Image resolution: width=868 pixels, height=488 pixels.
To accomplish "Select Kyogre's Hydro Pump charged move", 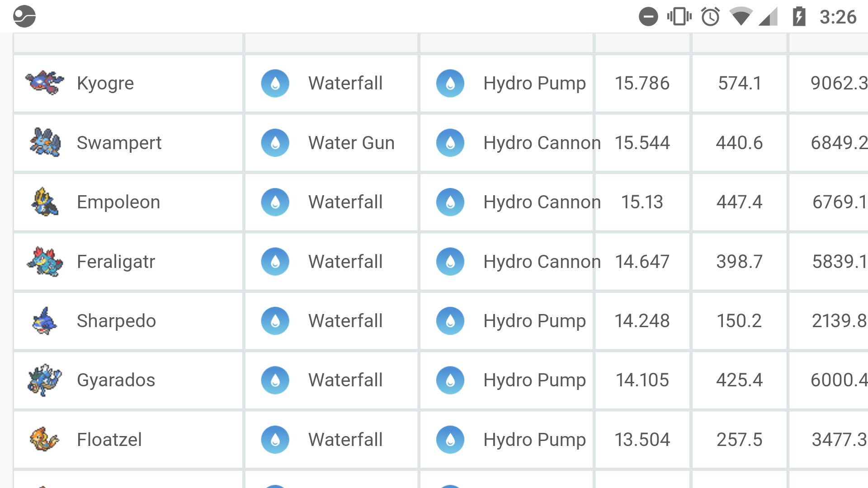I will click(x=534, y=83).
